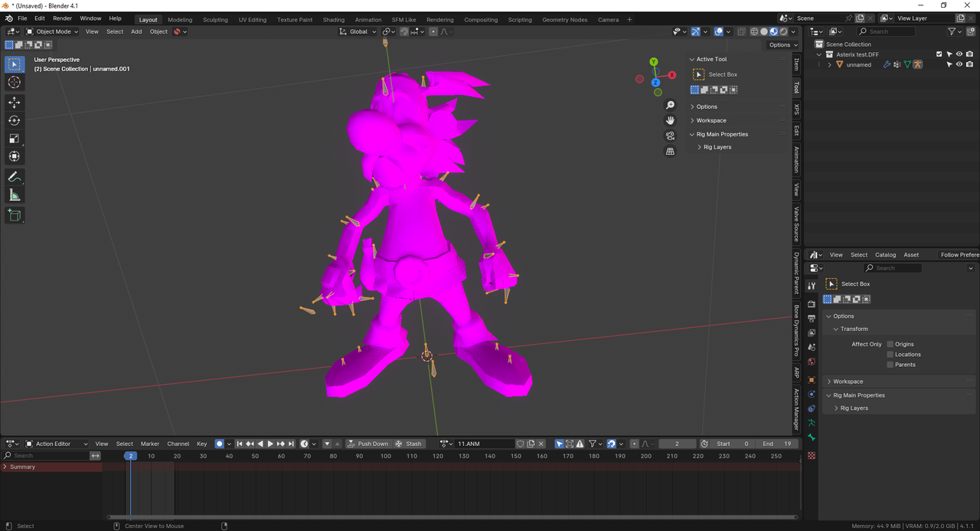
Task: Open Global transform orientation dropdown
Action: [358, 31]
